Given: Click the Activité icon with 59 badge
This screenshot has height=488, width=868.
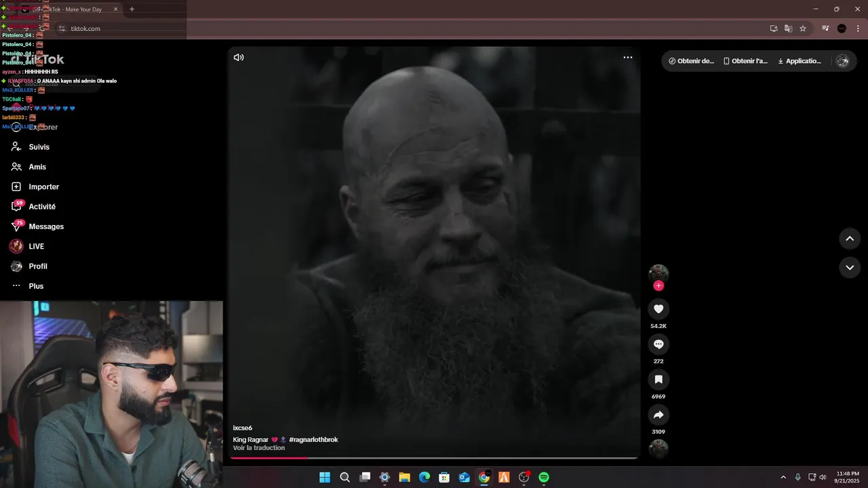Looking at the screenshot, I should coord(17,206).
